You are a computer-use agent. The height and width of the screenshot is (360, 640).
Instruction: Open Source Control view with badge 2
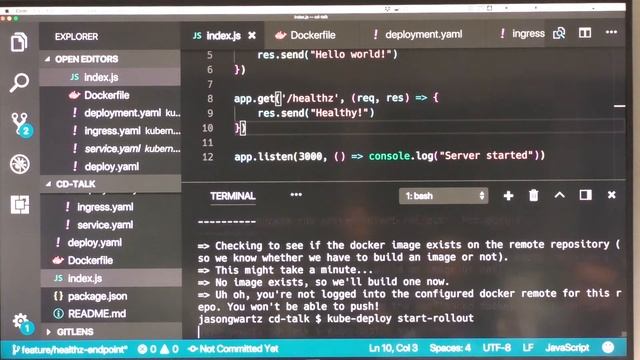(21, 124)
